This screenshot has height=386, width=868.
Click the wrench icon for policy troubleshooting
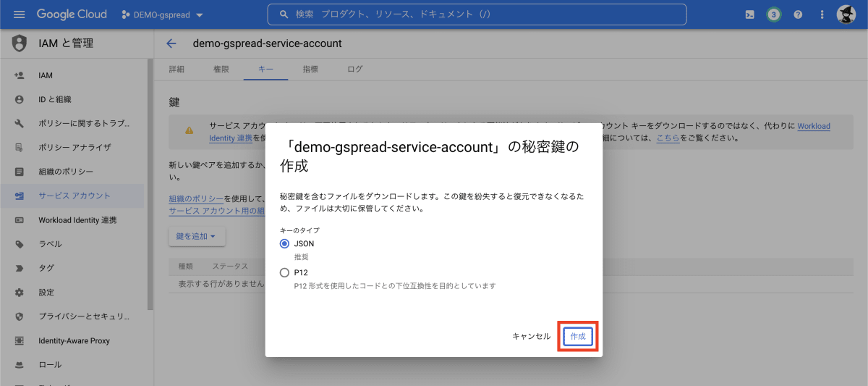pos(20,123)
